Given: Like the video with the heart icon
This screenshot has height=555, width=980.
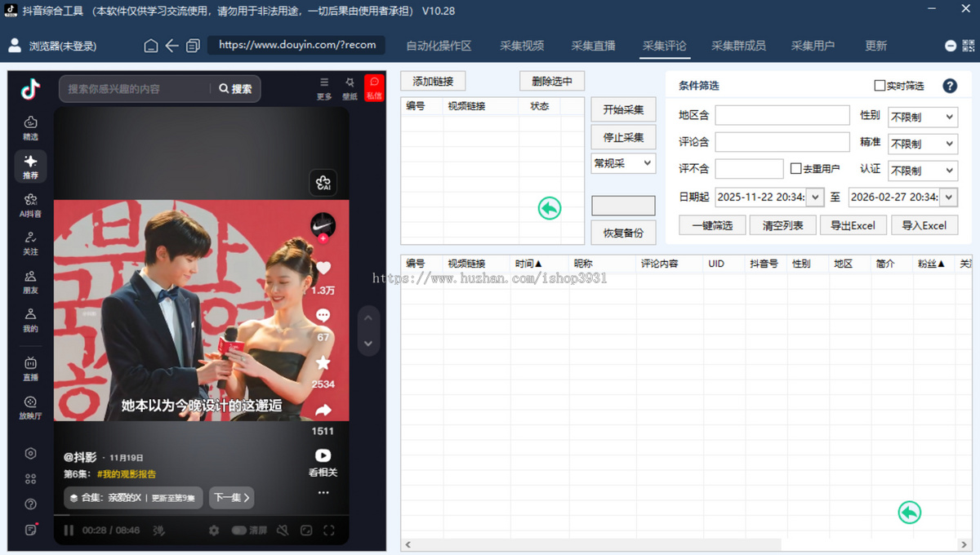Looking at the screenshot, I should [323, 268].
